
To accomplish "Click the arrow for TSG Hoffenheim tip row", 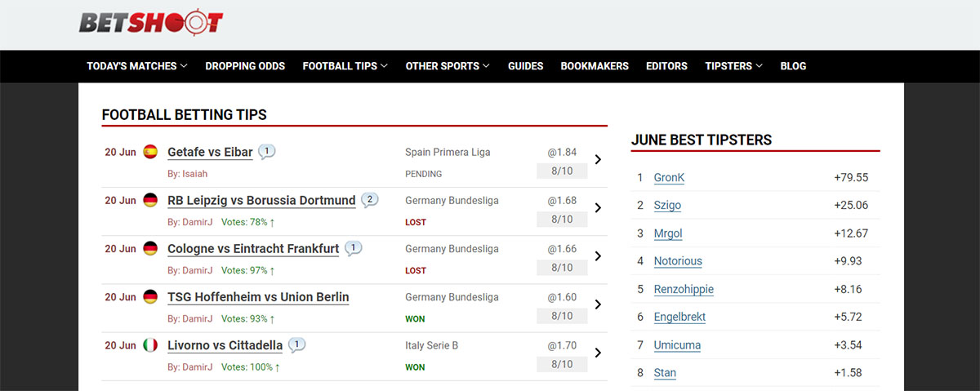I will pos(598,304).
